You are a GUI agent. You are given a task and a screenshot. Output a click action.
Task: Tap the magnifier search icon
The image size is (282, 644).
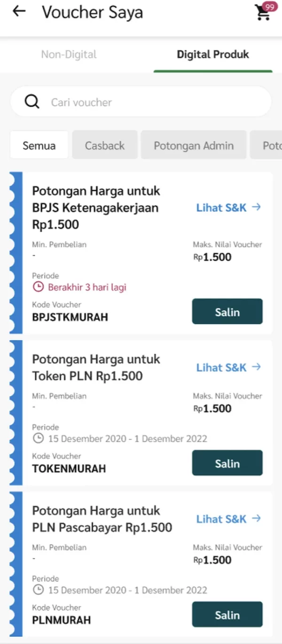[32, 102]
